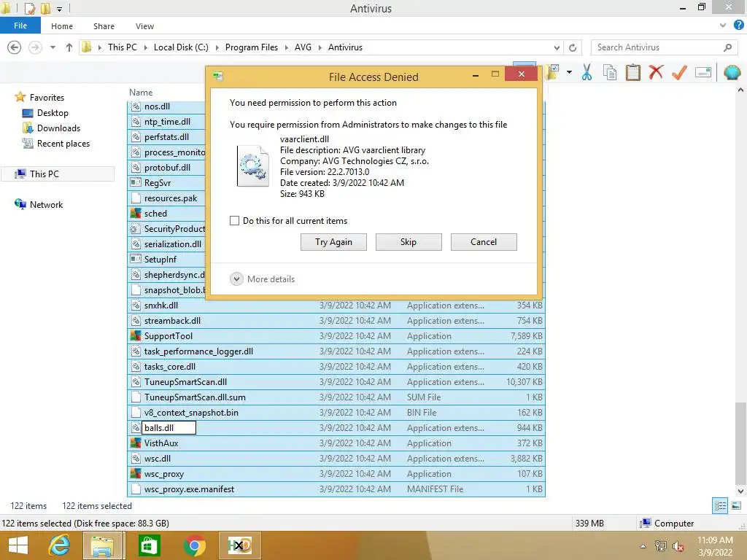Select the streamback.dll file

(x=336, y=321)
